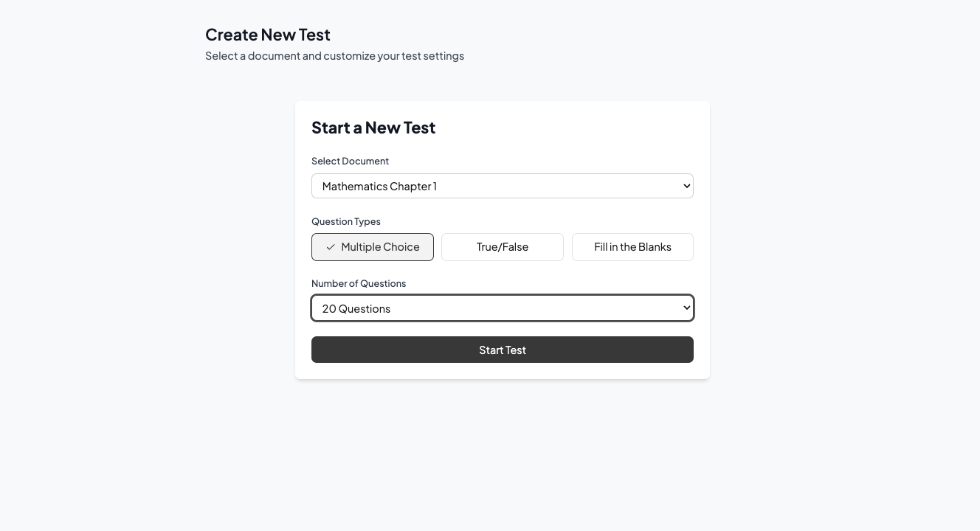Click the "Number of Questions" label
The height and width of the screenshot is (531, 980).
coord(359,283)
